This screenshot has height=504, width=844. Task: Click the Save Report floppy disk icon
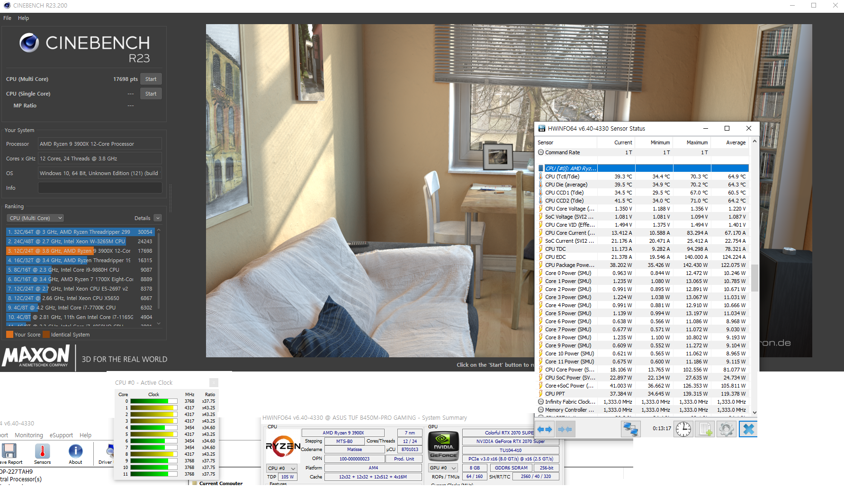coord(9,451)
